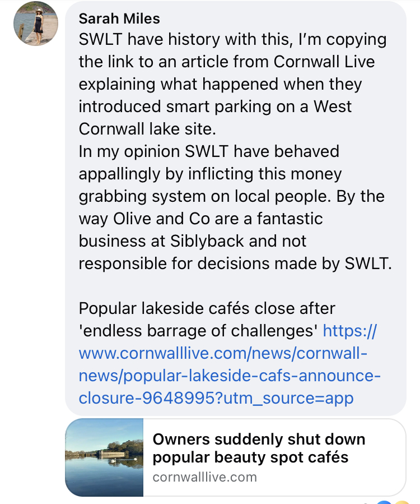Screen dimensions: 420x504
Task: Open Sarah Miles' profile picture
Action: pos(36,24)
